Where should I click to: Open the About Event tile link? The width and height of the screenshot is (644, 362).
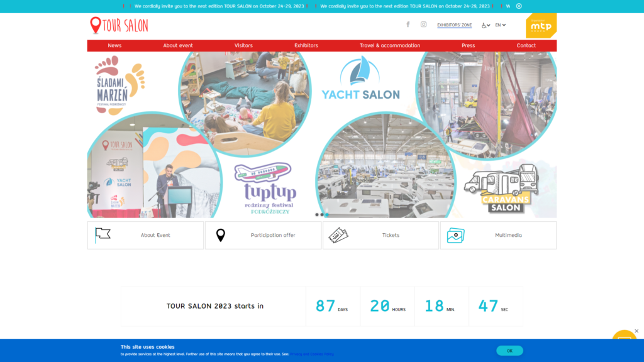pyautogui.click(x=145, y=235)
